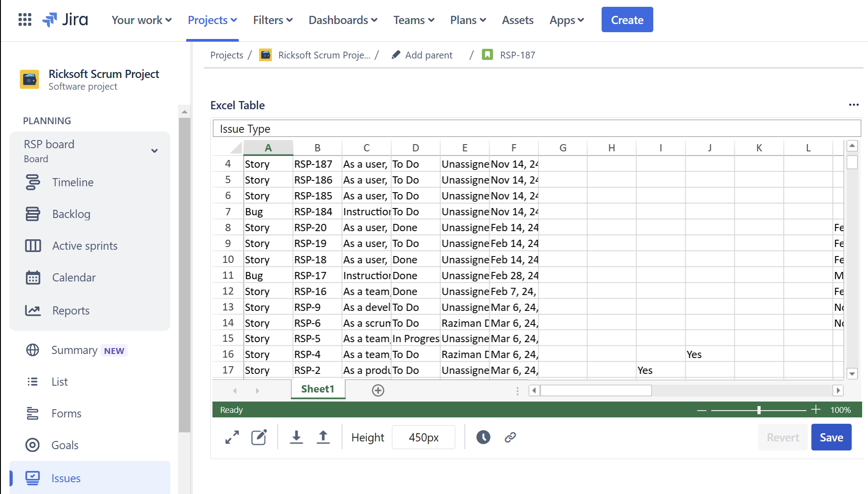Image resolution: width=868 pixels, height=494 pixels.
Task: Click the upload arrow icon
Action: [x=323, y=437]
